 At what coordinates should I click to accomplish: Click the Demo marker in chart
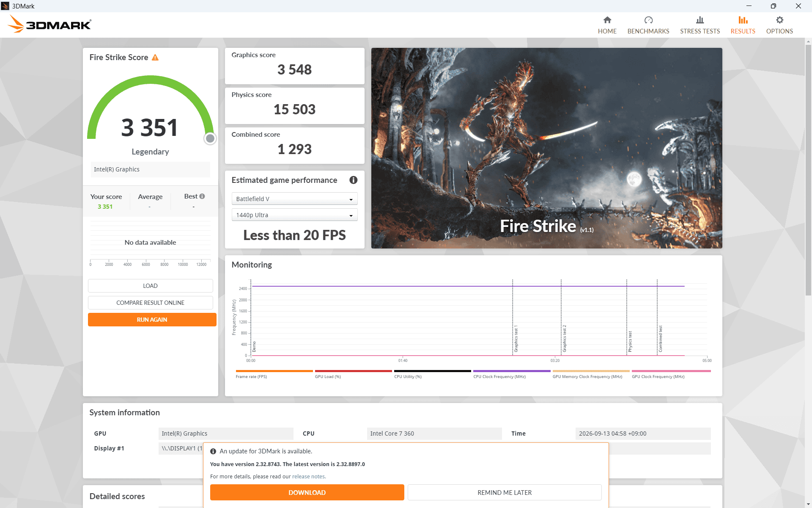[254, 347]
